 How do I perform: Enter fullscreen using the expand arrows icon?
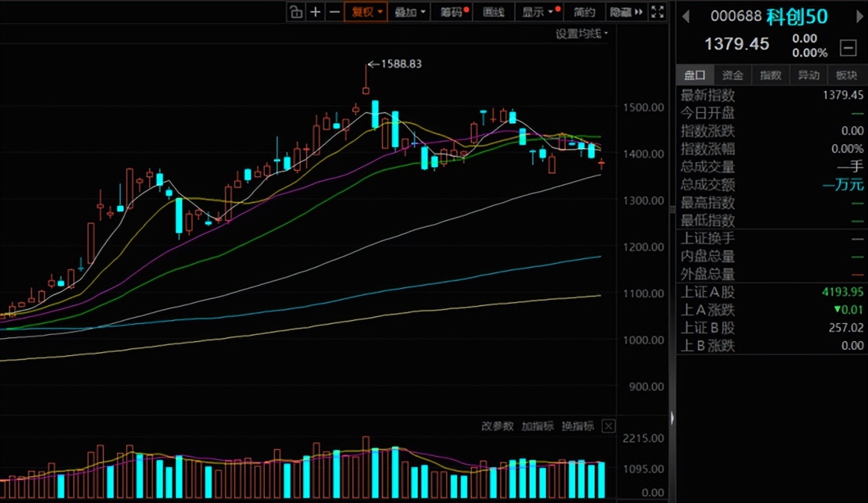657,12
